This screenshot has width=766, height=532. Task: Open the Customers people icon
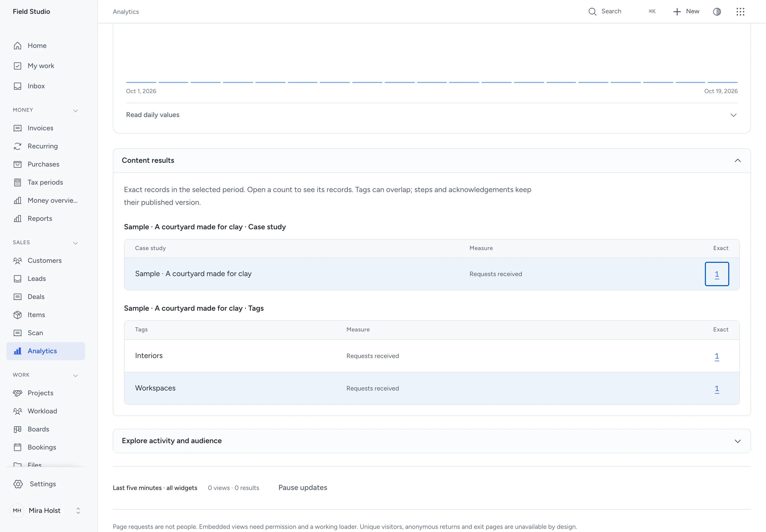[x=18, y=261]
